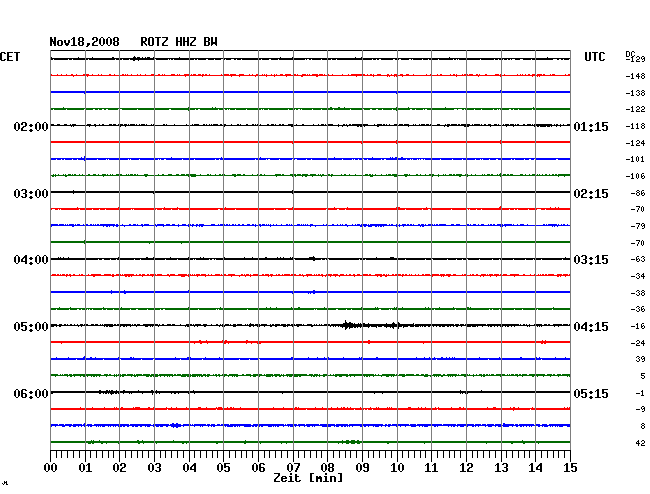The image size is (650, 494).
Task: Click minute tick label '03' on axis
Action: pyautogui.click(x=154, y=467)
